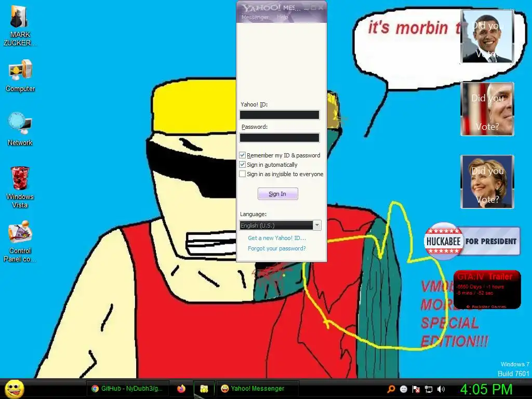Focus the Yahoo! ID field
Screen dimensions: 532x399
279,115
